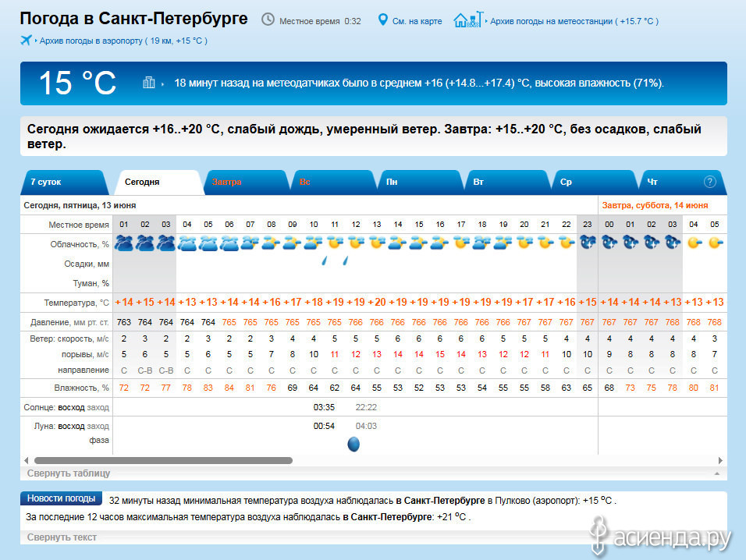Open Архив погоды на метеостанции link
Viewport: 746px width, 560px height.
point(574,21)
